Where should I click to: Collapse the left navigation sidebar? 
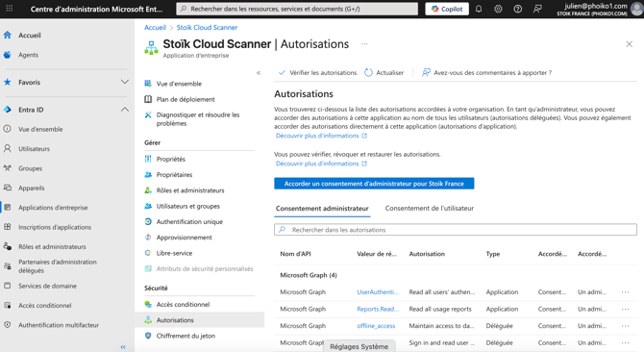(x=123, y=347)
